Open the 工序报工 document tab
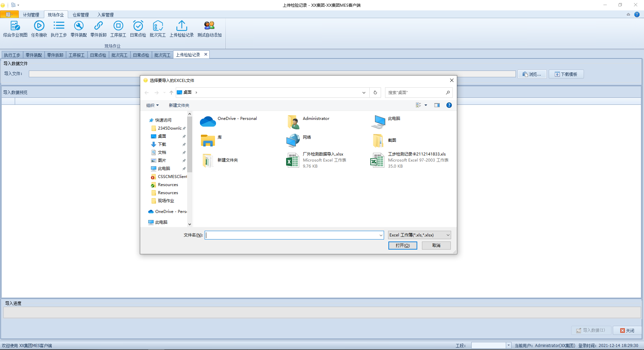The width and height of the screenshot is (644, 350). 77,55
